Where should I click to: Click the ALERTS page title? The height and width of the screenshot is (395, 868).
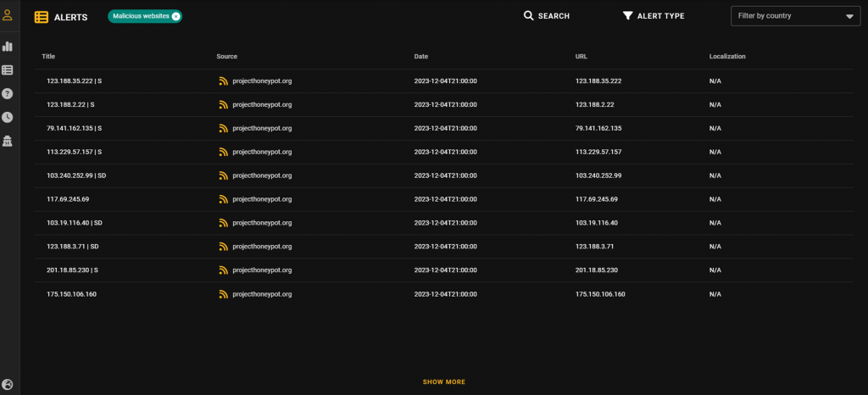pos(71,17)
